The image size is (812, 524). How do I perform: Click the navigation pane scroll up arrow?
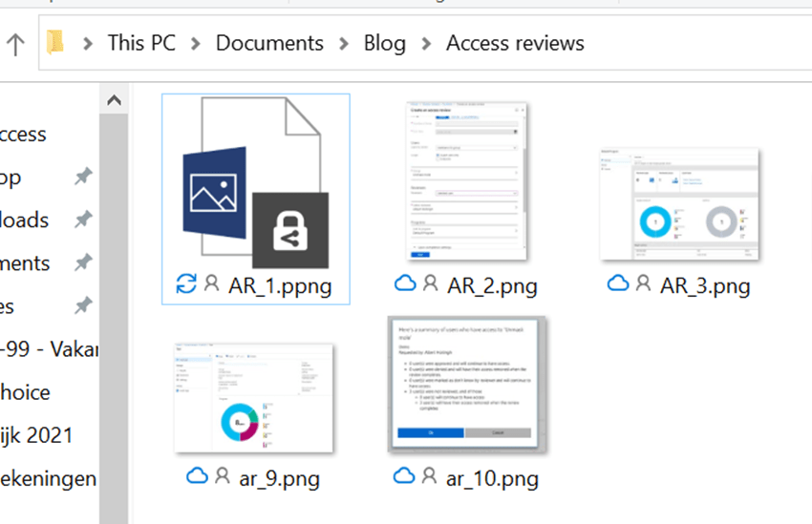tap(113, 100)
